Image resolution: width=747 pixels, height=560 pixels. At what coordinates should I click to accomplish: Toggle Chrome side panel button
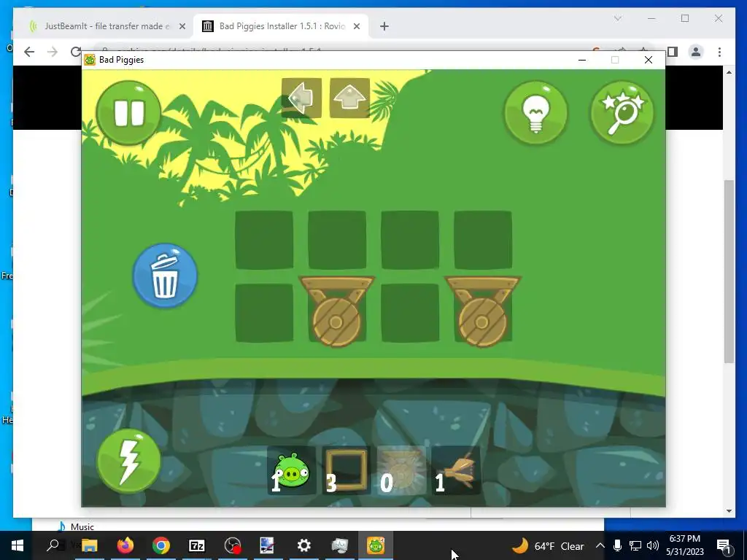(673, 52)
